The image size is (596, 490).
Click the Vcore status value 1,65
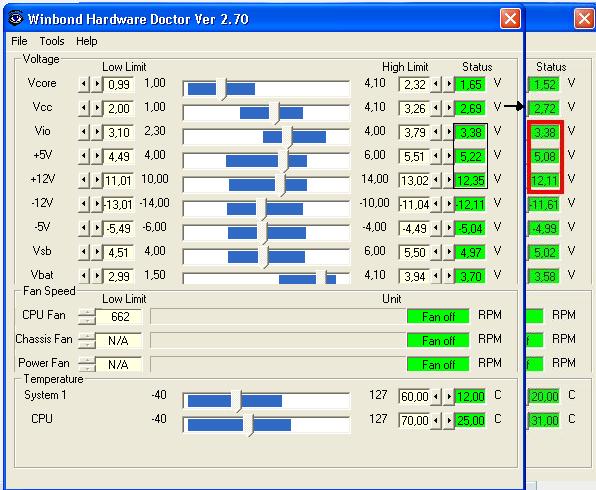471,84
